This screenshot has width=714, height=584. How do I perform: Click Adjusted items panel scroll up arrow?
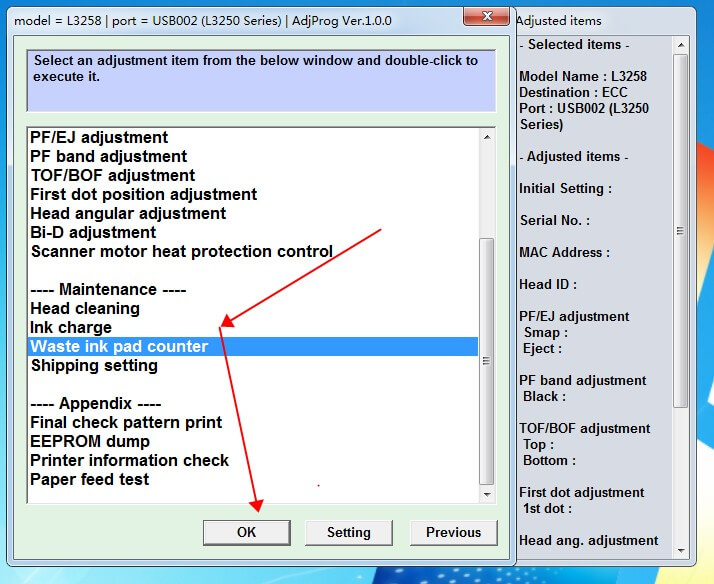[681, 45]
